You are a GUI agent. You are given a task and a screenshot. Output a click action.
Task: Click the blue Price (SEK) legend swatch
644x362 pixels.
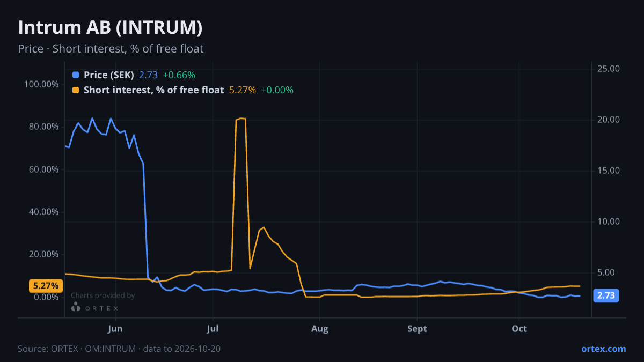point(75,75)
